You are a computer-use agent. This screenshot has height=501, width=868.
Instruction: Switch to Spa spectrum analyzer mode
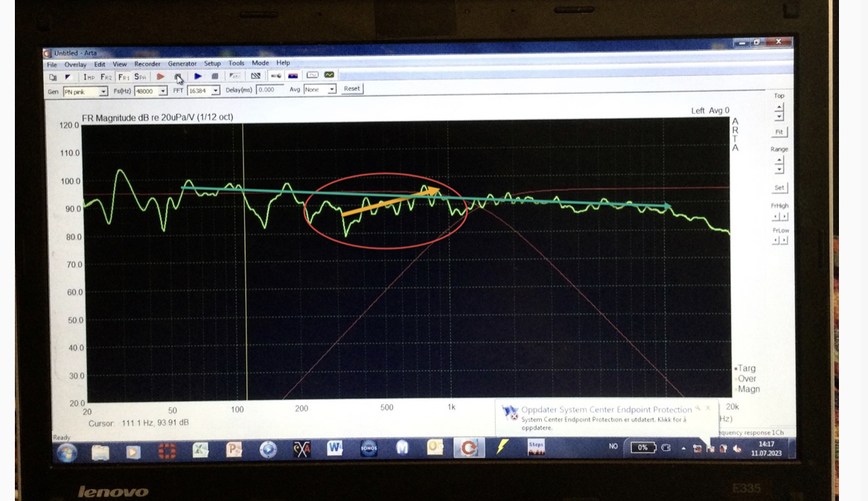(x=141, y=77)
